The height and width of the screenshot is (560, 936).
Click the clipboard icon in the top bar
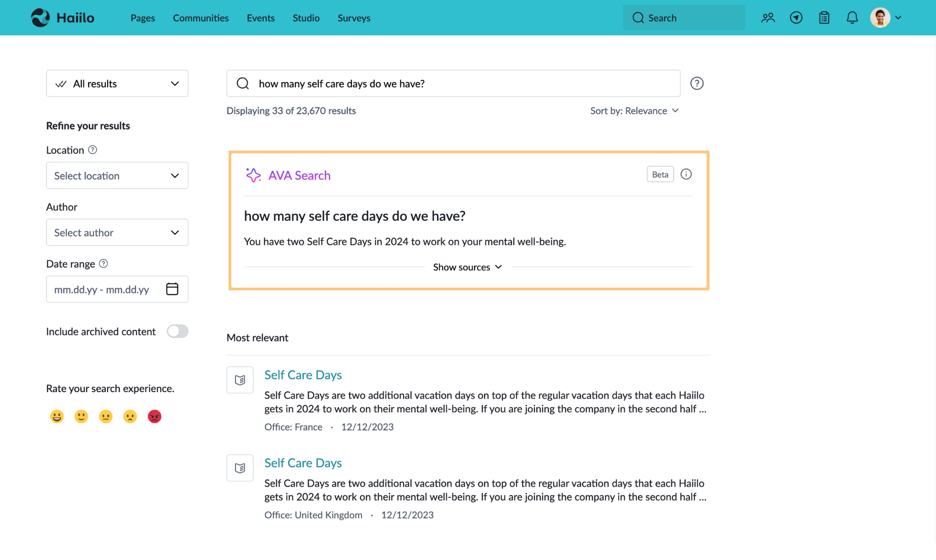824,17
